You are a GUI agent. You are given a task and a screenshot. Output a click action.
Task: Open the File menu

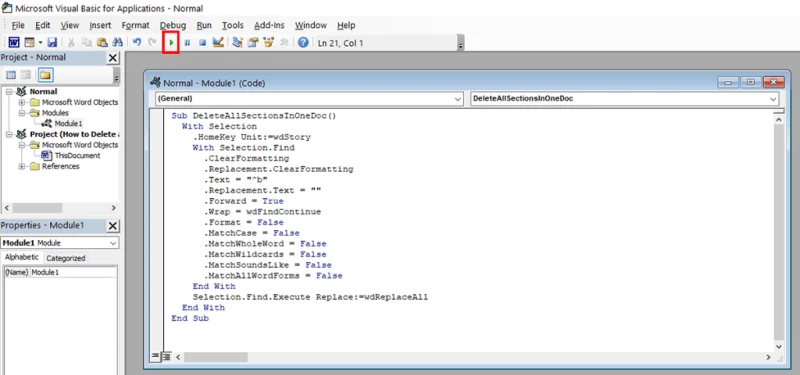[18, 25]
